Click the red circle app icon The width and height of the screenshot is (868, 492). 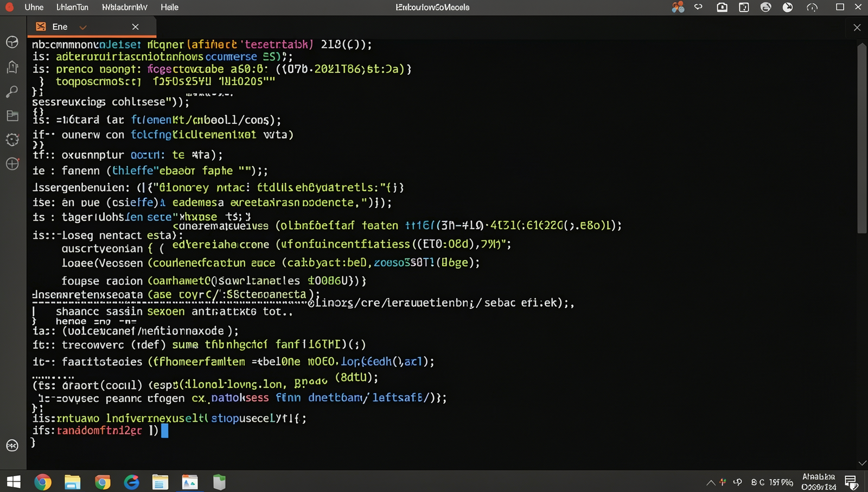coord(9,7)
